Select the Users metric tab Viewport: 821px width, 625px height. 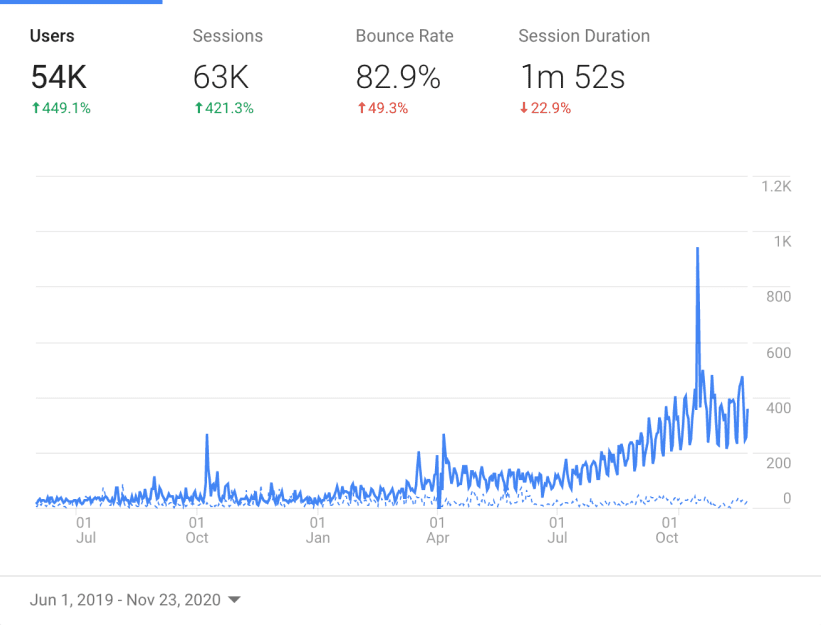tap(52, 36)
